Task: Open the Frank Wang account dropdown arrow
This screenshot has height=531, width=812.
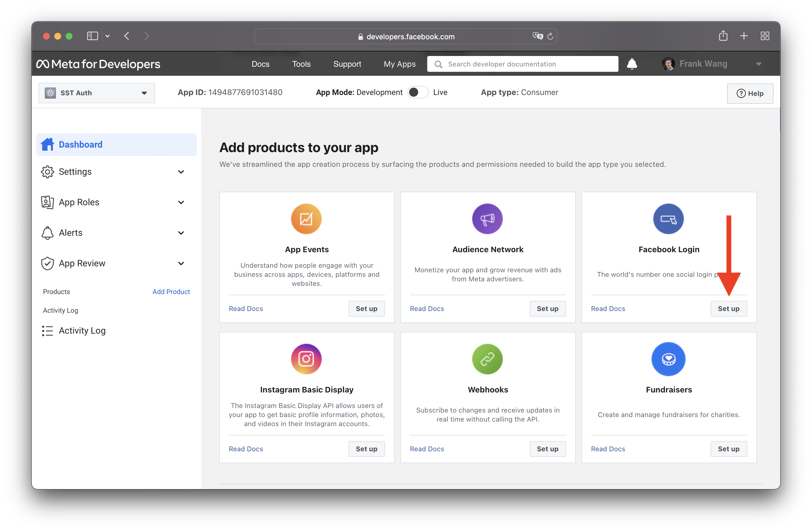Action: pos(759,64)
